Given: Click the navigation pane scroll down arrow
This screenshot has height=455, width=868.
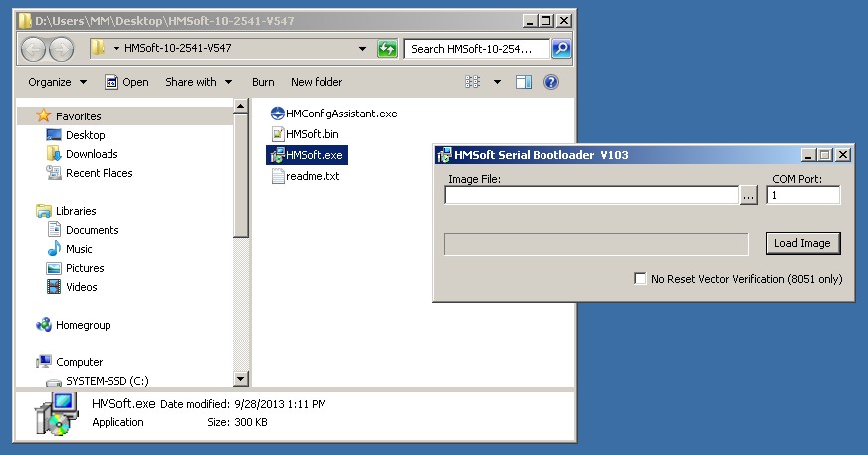Looking at the screenshot, I should (240, 379).
